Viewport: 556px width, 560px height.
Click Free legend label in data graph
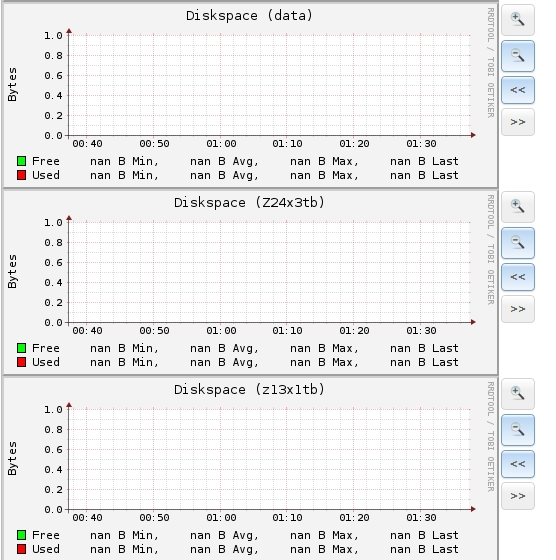point(46,161)
